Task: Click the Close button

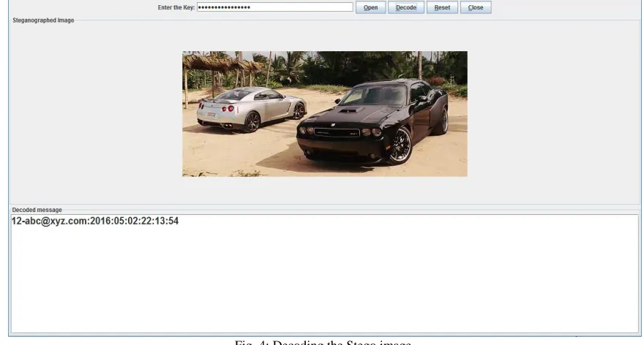Action: (x=476, y=7)
